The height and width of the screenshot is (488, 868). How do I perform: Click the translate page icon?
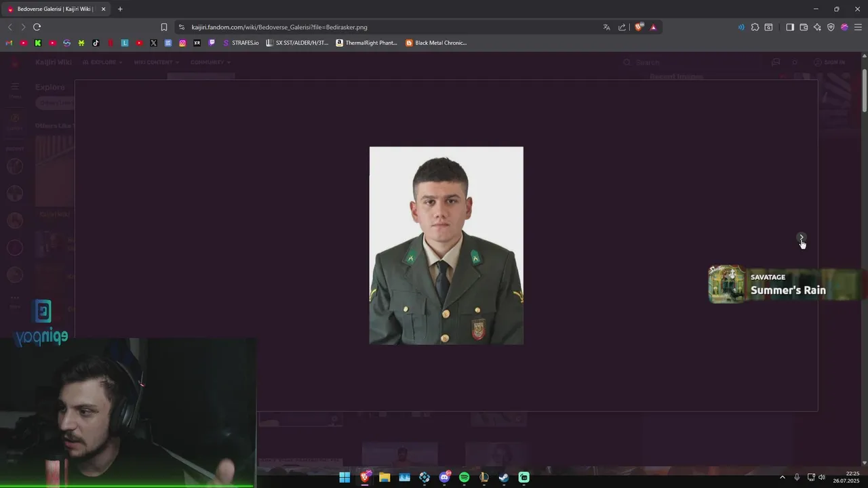pos(606,27)
